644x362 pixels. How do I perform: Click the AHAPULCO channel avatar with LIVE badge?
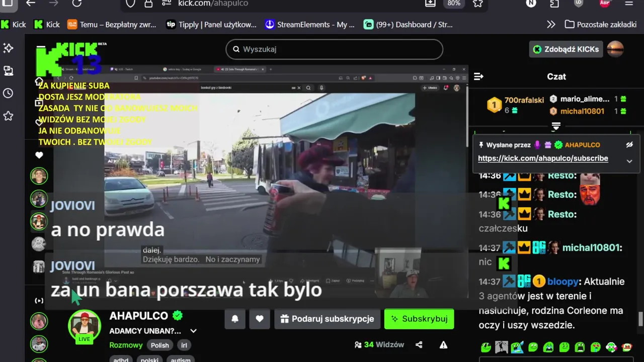tap(84, 326)
